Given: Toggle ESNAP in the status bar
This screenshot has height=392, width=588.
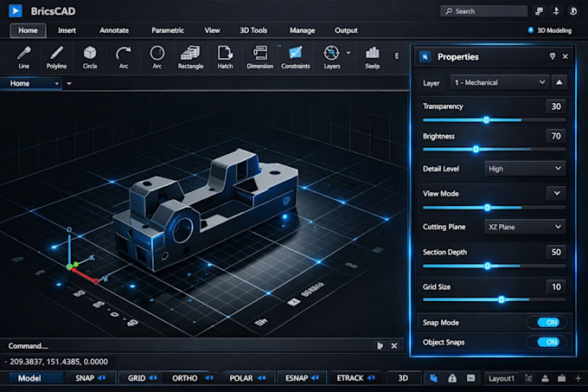Looking at the screenshot, I should (302, 378).
